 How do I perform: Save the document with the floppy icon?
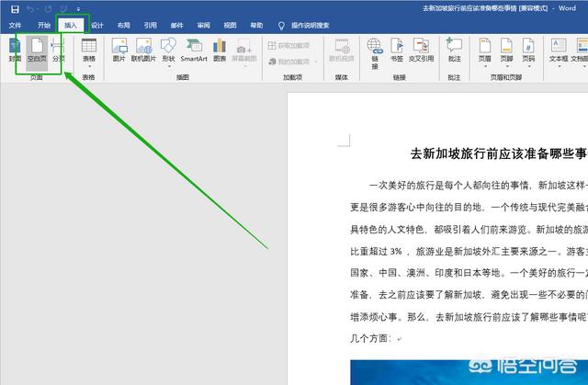coord(15,8)
